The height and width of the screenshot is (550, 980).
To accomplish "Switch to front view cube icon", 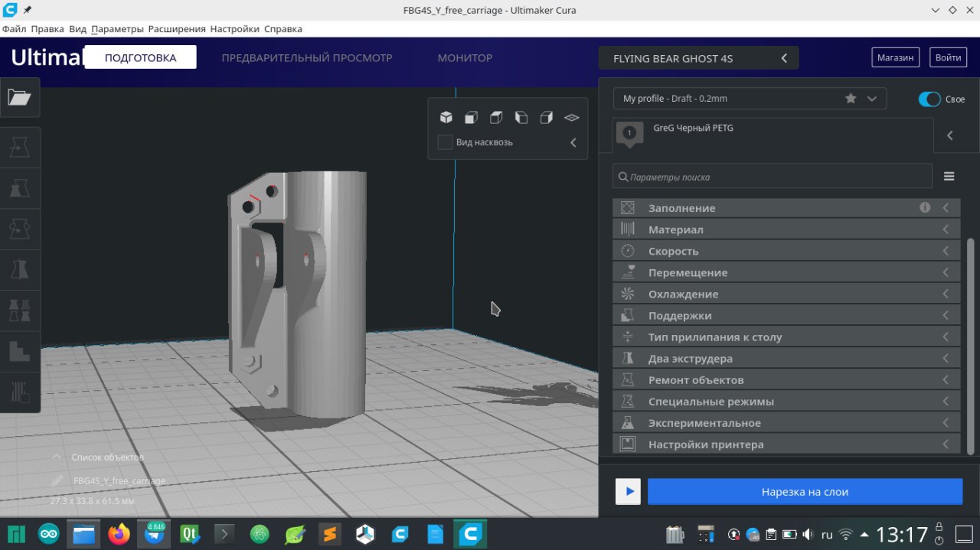I will coord(471,117).
